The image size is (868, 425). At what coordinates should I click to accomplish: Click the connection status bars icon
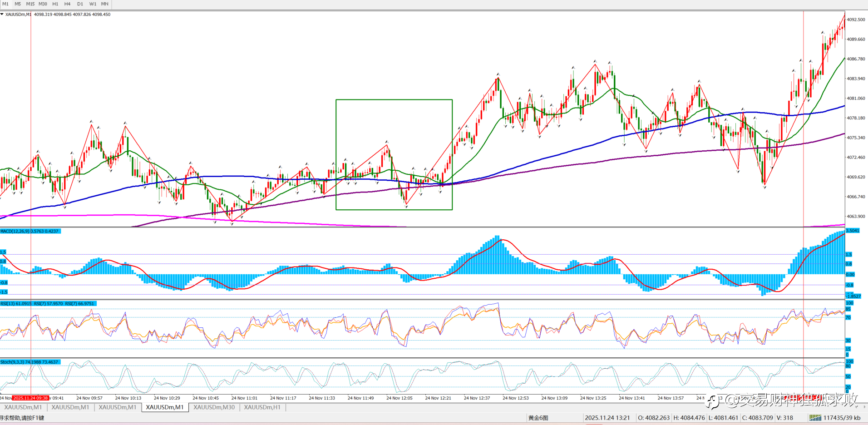point(816,418)
